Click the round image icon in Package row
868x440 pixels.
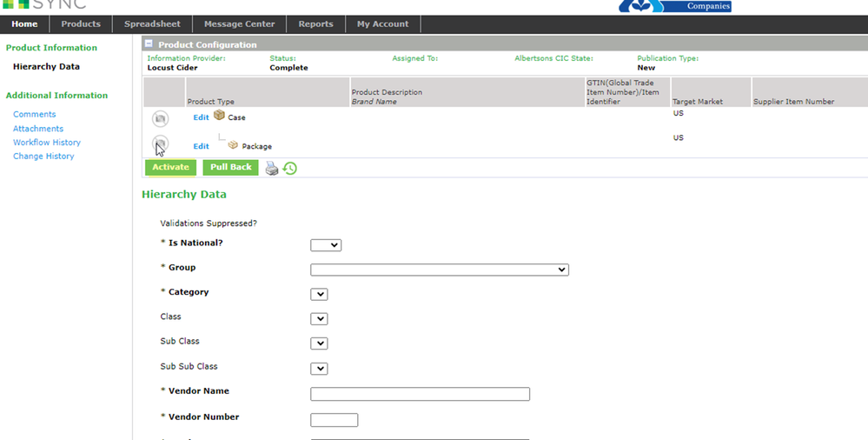[160, 143]
